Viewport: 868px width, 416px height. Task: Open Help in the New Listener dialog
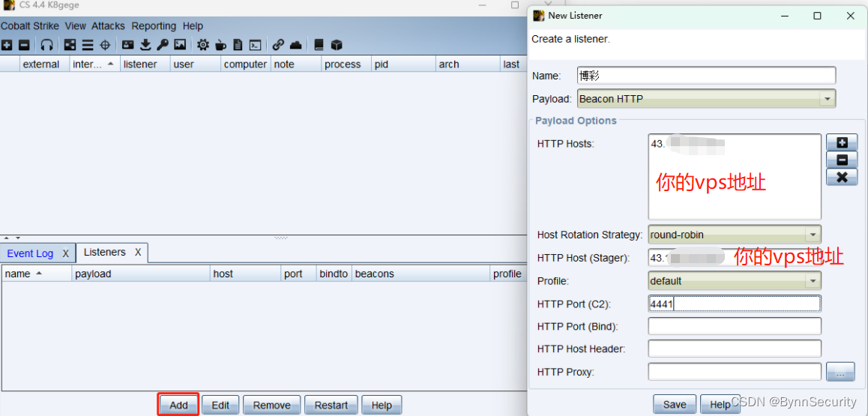(x=720, y=405)
